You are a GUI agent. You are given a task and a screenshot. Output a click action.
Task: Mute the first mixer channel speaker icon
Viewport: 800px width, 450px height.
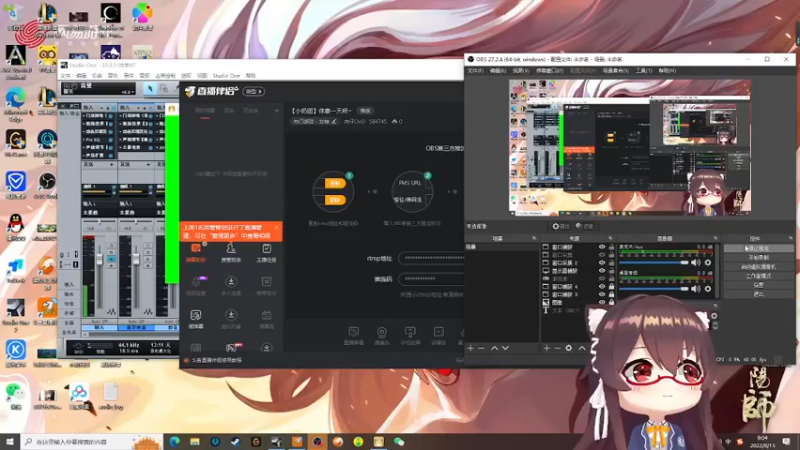[695, 262]
